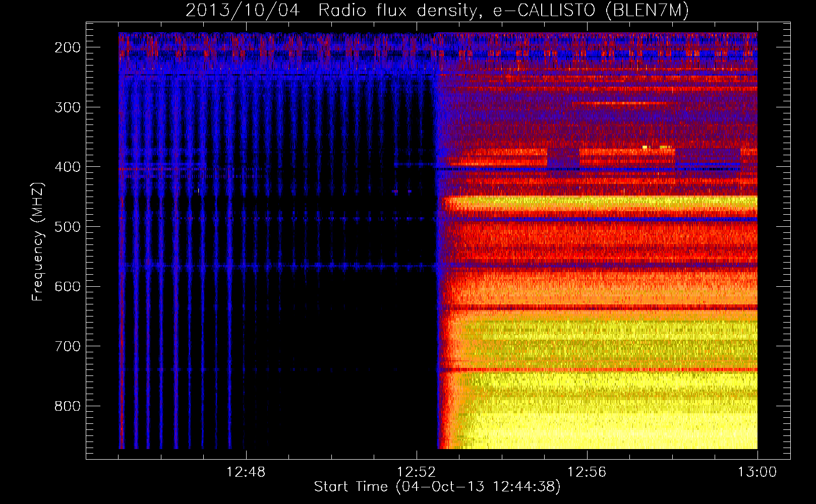
Task: Click the 'Start Time (04-Oct-13 12:44:38)' axis label
Action: 437,487
